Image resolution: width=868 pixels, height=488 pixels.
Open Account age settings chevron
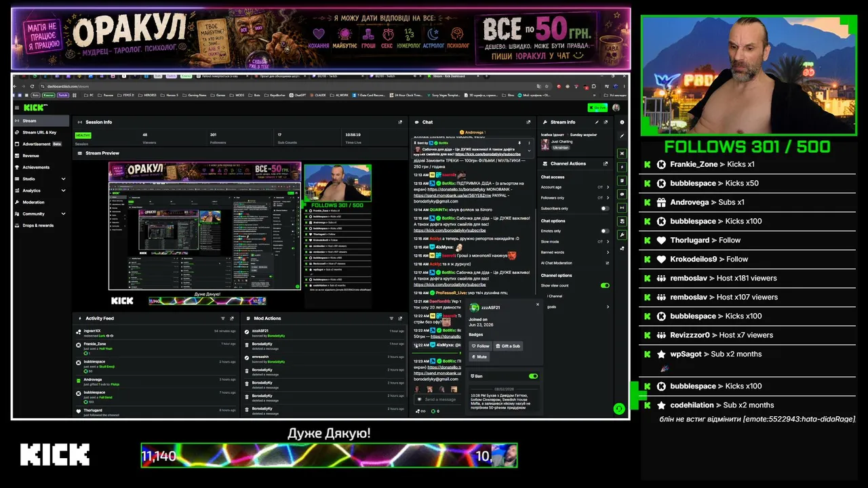click(607, 187)
